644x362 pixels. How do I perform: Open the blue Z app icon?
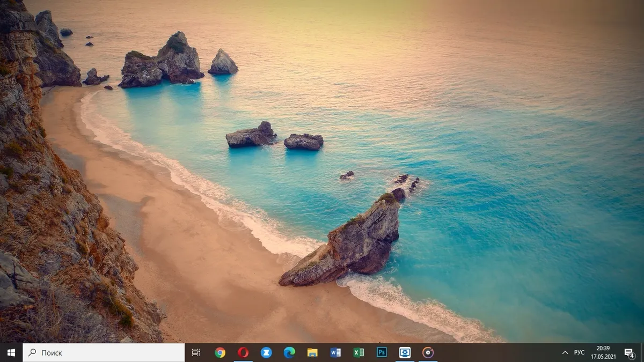pyautogui.click(x=266, y=352)
